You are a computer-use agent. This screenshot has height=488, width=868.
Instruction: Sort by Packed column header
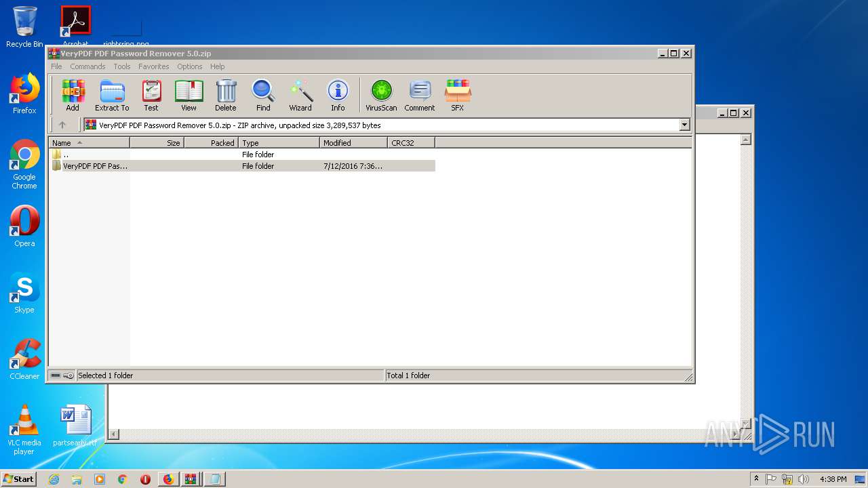pos(211,142)
